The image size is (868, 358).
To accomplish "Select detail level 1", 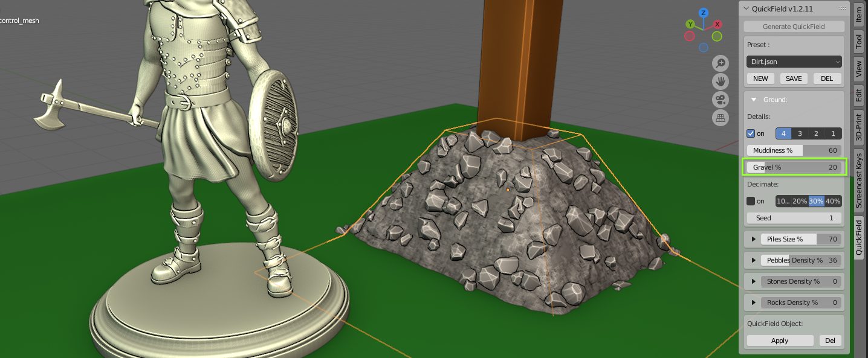I will click(833, 133).
